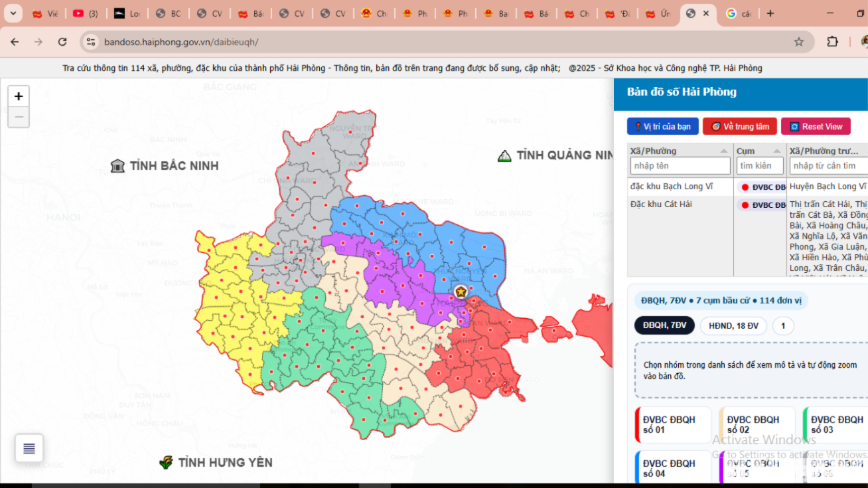Reload the page using the refresh icon
Image resolution: width=868 pixels, height=488 pixels.
62,42
